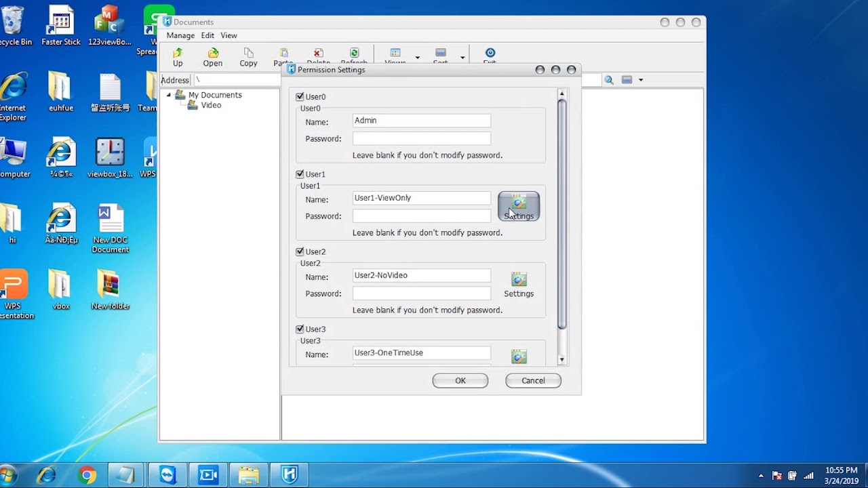Screen dimensions: 868x488
Task: Open settings icon for User3-OneTimeUse
Action: [x=519, y=357]
